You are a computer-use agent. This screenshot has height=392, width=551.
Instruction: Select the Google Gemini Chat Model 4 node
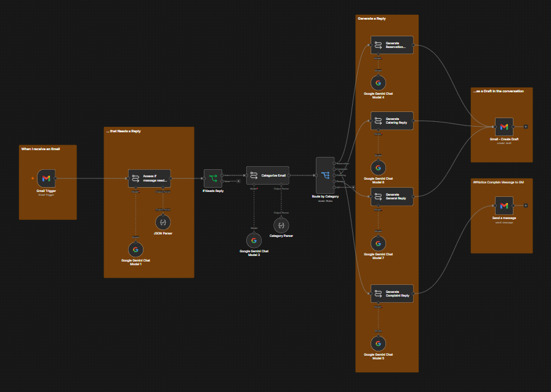coord(378,83)
